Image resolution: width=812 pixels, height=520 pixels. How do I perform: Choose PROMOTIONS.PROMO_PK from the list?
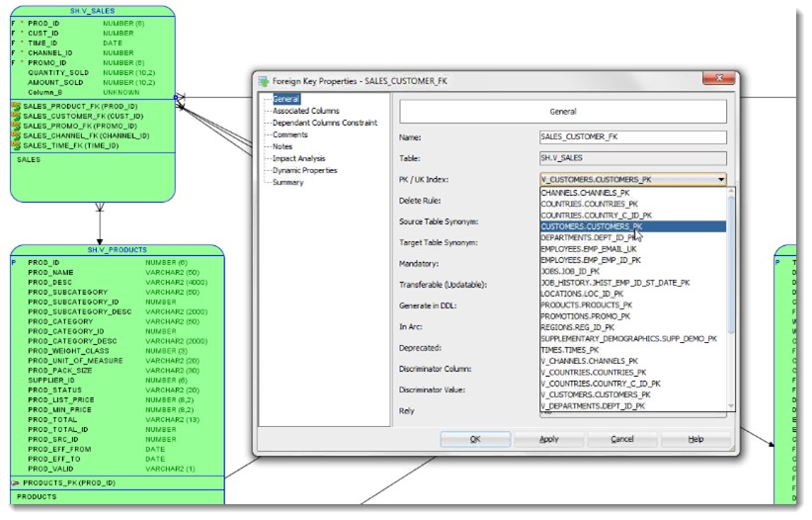point(633,316)
